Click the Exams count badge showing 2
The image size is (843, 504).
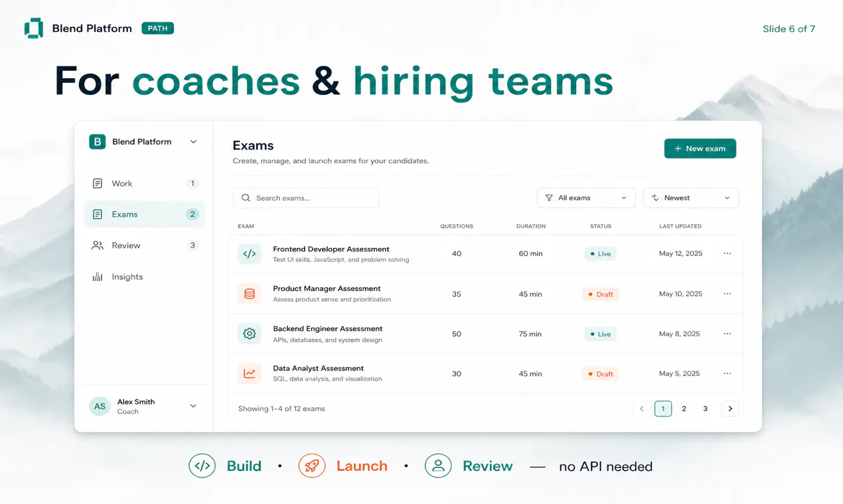tap(192, 214)
